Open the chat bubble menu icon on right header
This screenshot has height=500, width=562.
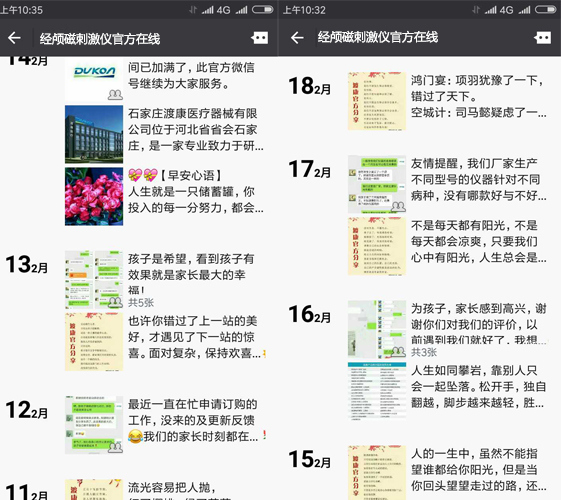543,38
